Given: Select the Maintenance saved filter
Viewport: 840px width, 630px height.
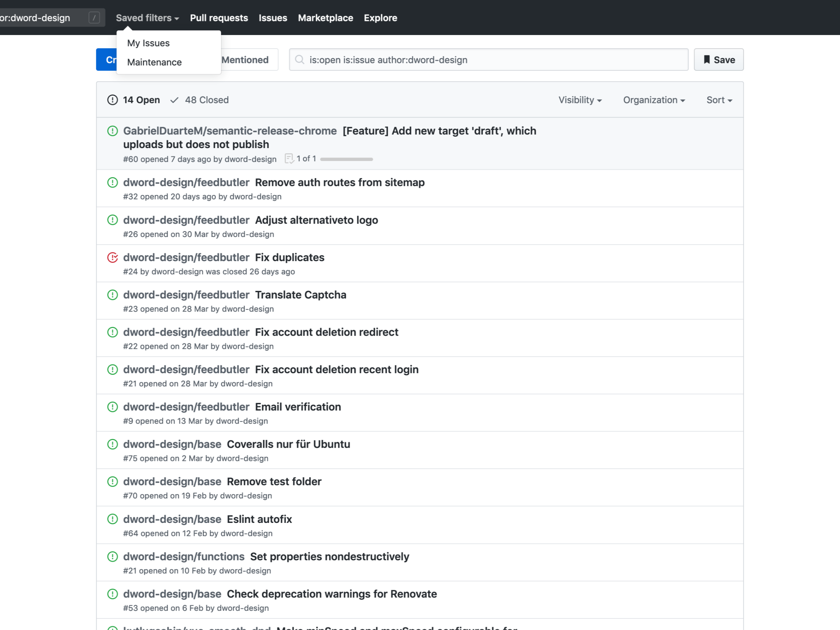Looking at the screenshot, I should click(154, 62).
